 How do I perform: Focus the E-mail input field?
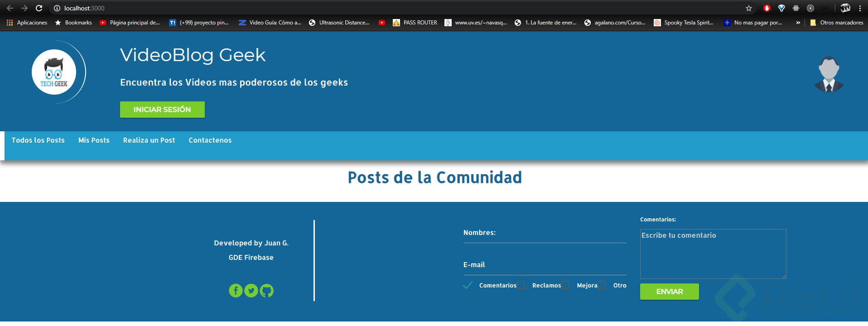pyautogui.click(x=545, y=266)
